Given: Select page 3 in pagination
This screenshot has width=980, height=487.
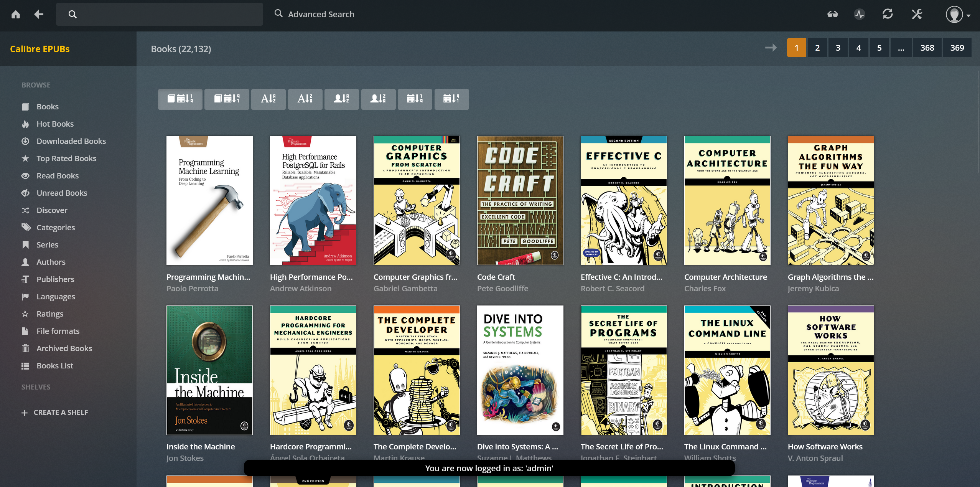Looking at the screenshot, I should [838, 48].
